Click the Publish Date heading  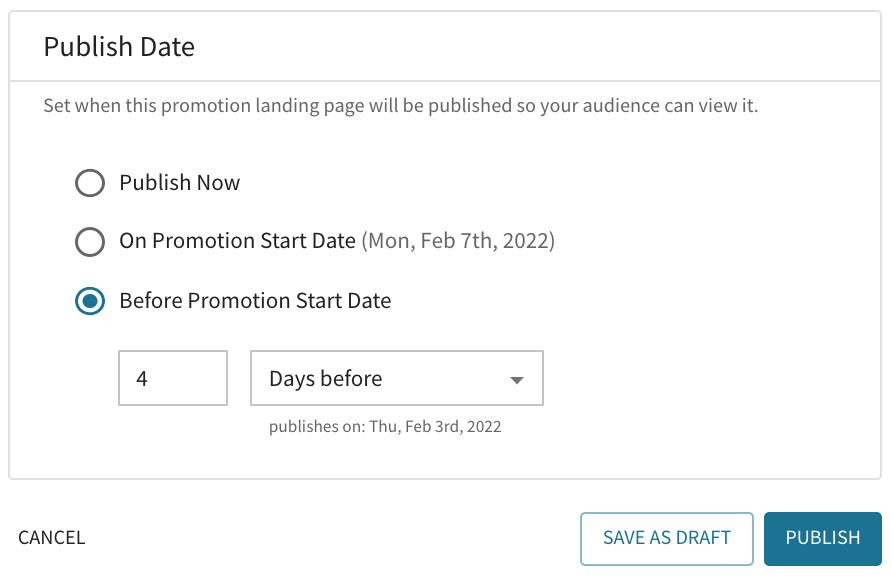click(x=119, y=46)
